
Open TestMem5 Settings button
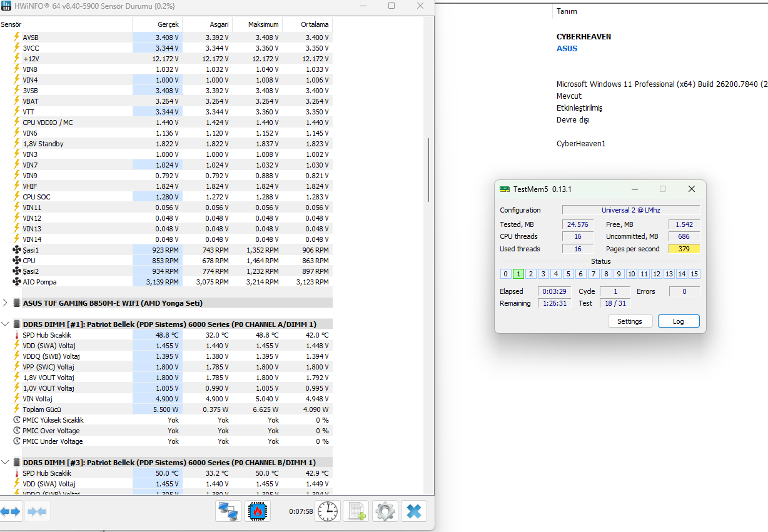(x=630, y=321)
